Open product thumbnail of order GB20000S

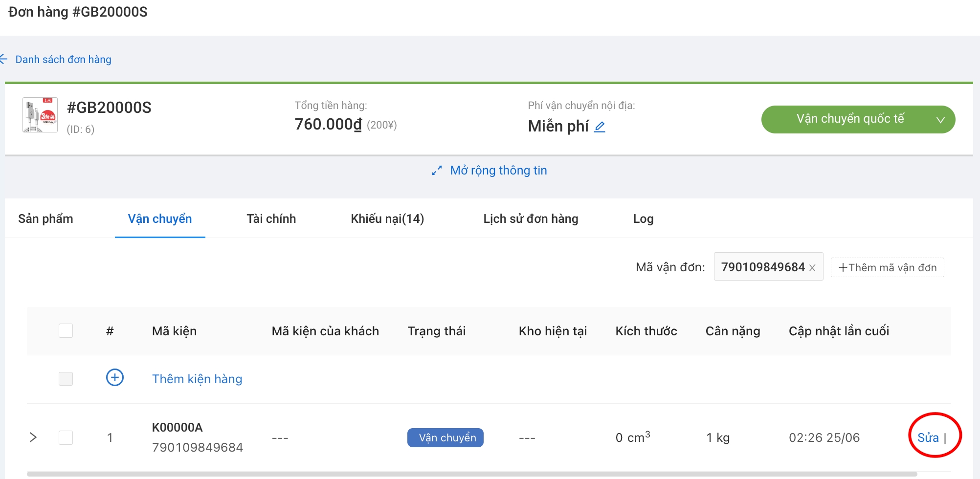tap(40, 115)
